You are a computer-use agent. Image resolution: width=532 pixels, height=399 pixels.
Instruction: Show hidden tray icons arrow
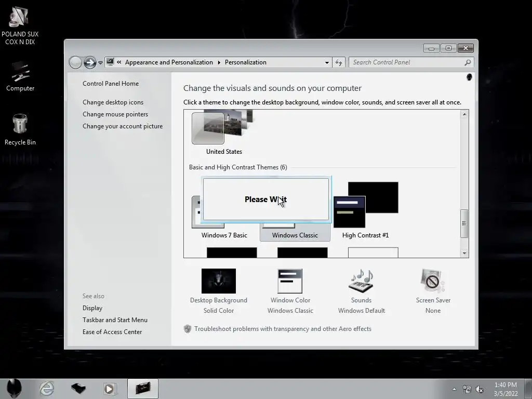pyautogui.click(x=454, y=389)
